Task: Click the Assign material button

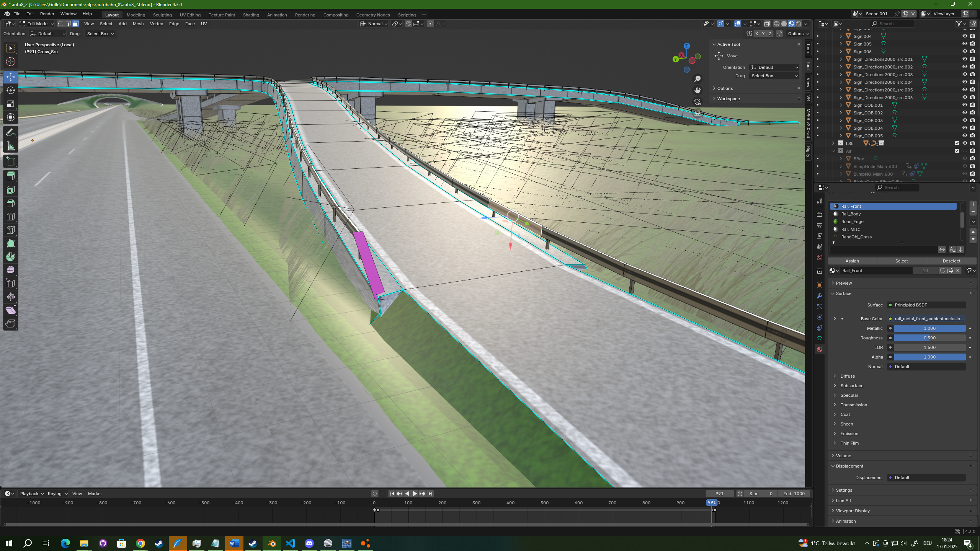Action: coord(852,261)
